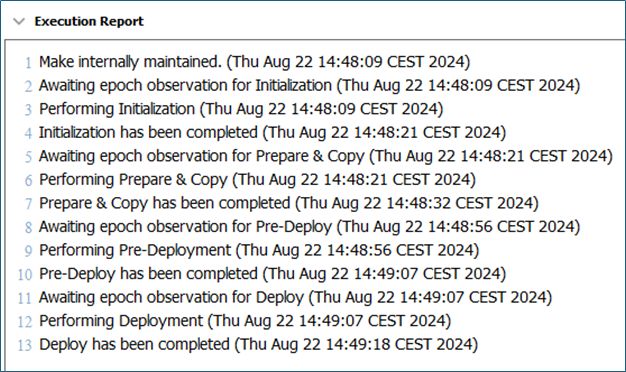The width and height of the screenshot is (626, 372).
Task: Click line number 7 in the gutter
Action: [x=28, y=204]
